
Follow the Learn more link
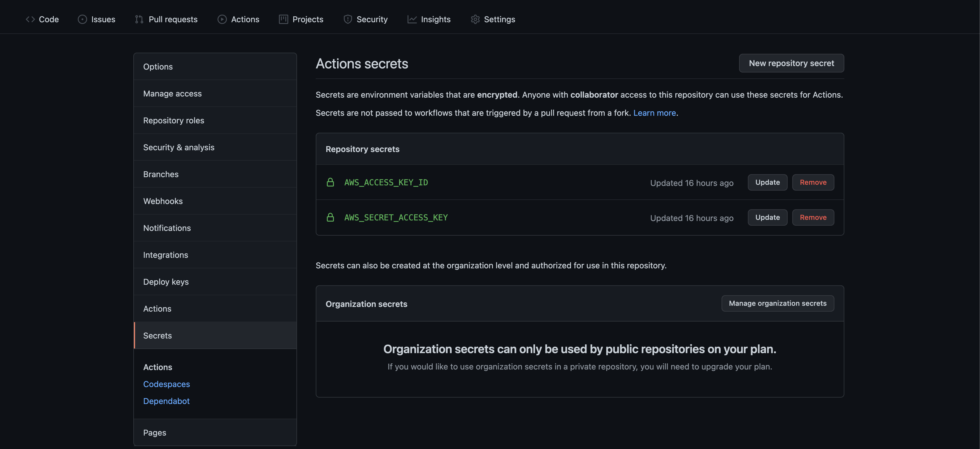click(x=654, y=113)
